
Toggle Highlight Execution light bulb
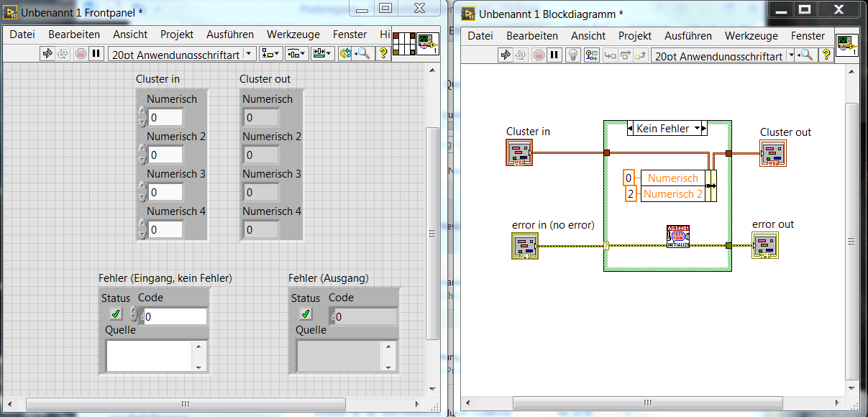tap(573, 55)
